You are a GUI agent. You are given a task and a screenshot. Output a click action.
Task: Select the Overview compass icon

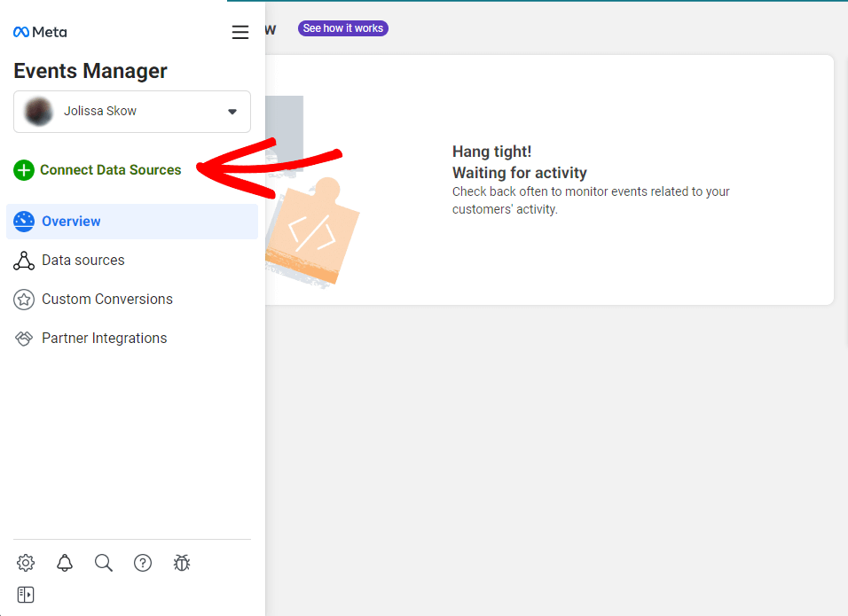click(x=23, y=221)
